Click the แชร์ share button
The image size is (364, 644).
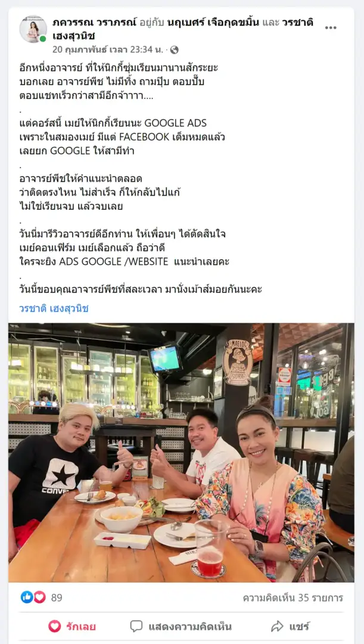tap(290, 626)
